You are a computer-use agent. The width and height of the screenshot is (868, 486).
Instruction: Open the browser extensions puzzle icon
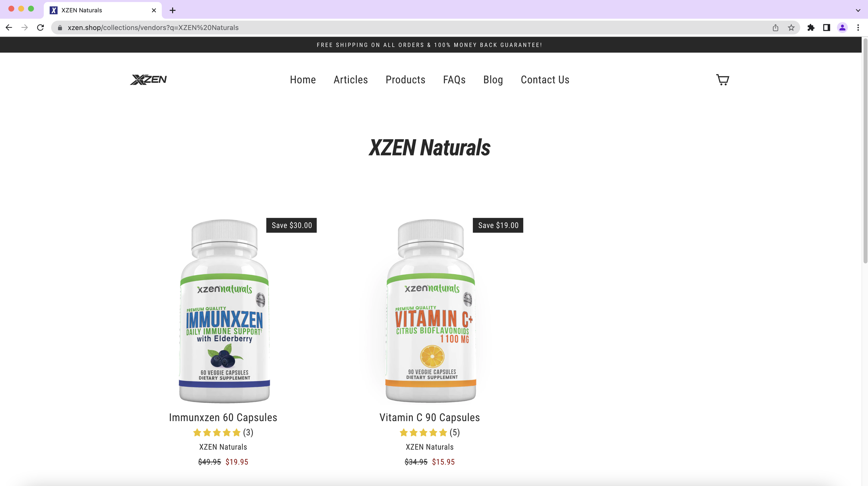click(x=811, y=28)
